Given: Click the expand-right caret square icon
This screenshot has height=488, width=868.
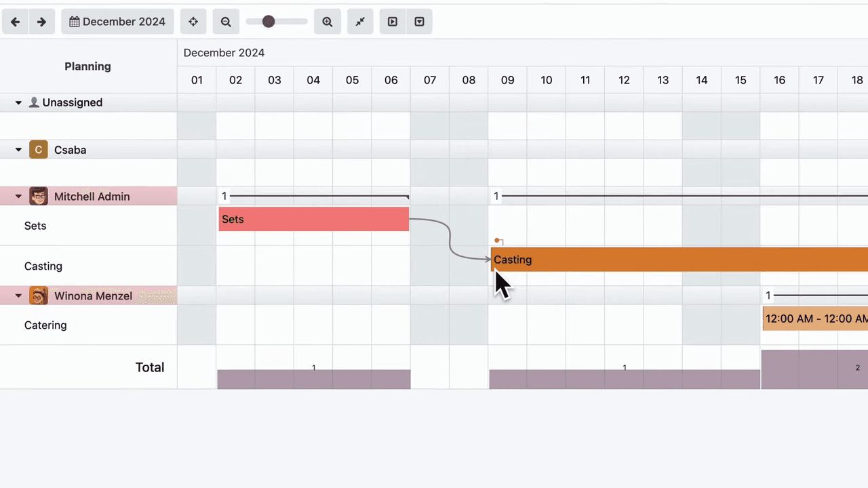Looking at the screenshot, I should point(393,22).
